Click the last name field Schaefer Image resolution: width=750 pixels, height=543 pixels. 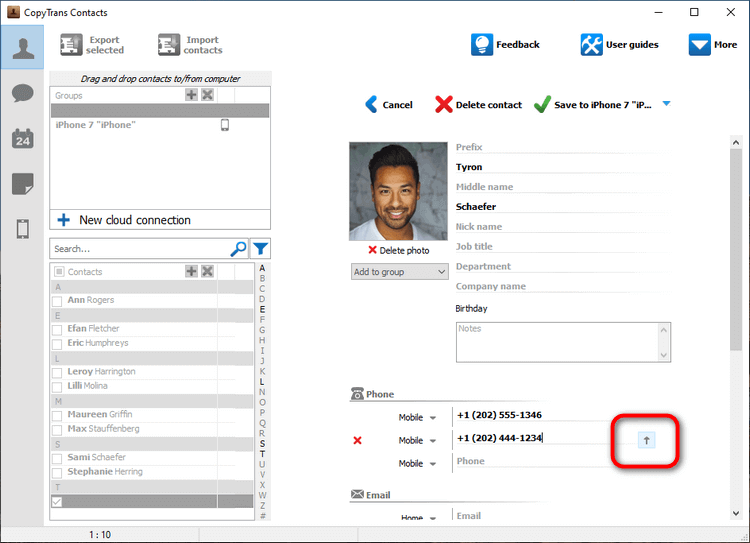coord(563,207)
